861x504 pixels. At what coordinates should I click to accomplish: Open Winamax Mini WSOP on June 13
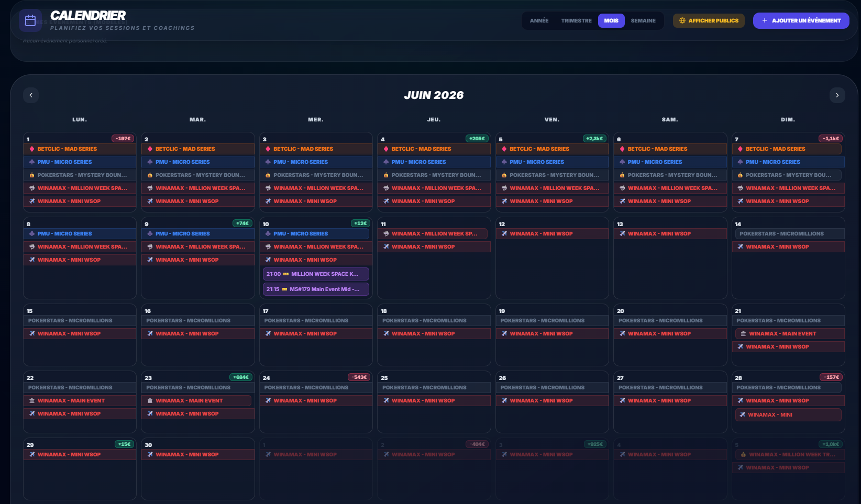point(670,234)
